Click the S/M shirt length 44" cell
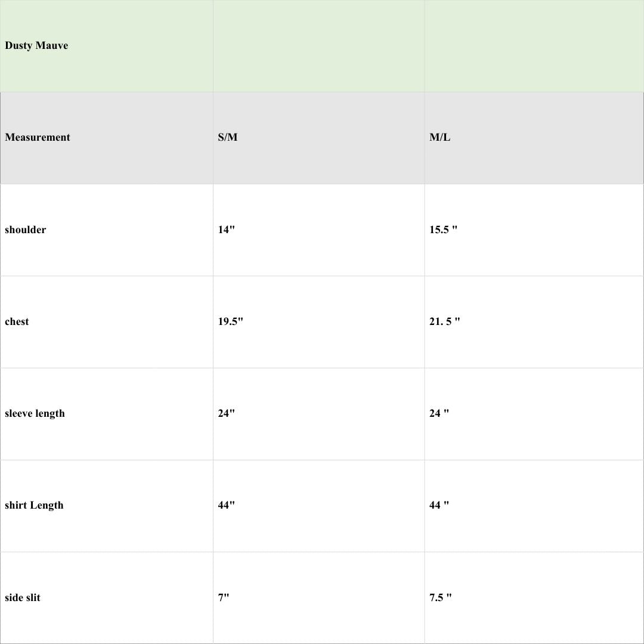Screen dimensions: 644x644 coord(227,506)
